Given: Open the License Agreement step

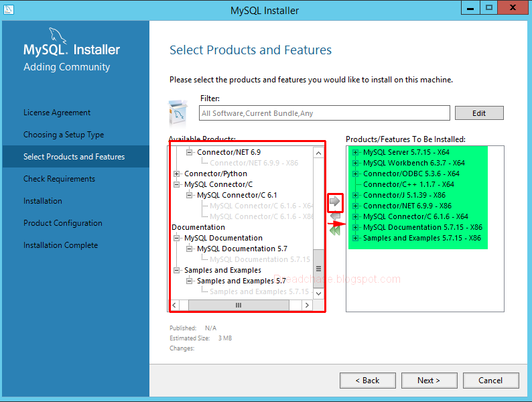Looking at the screenshot, I should (x=57, y=113).
